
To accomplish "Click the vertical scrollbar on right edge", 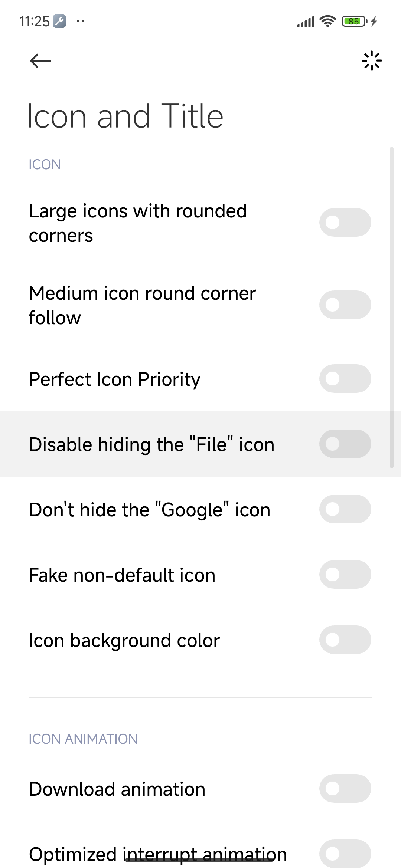I will 391,308.
